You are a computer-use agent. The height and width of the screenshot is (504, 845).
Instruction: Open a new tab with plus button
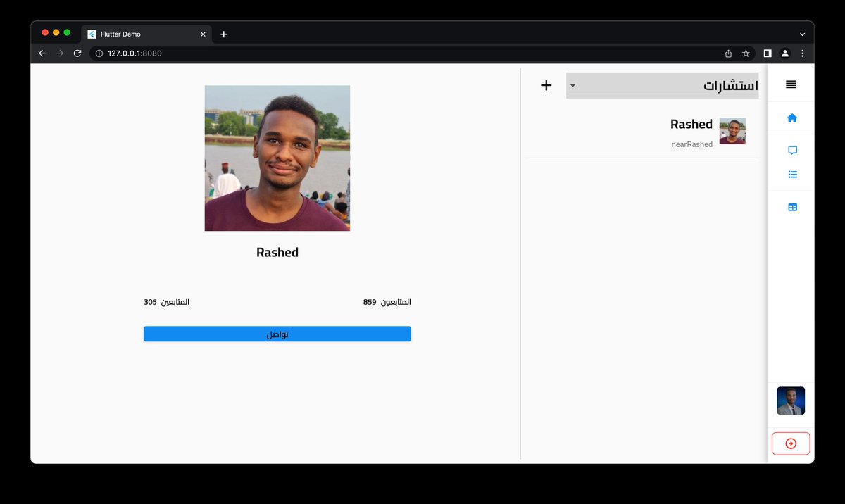224,34
